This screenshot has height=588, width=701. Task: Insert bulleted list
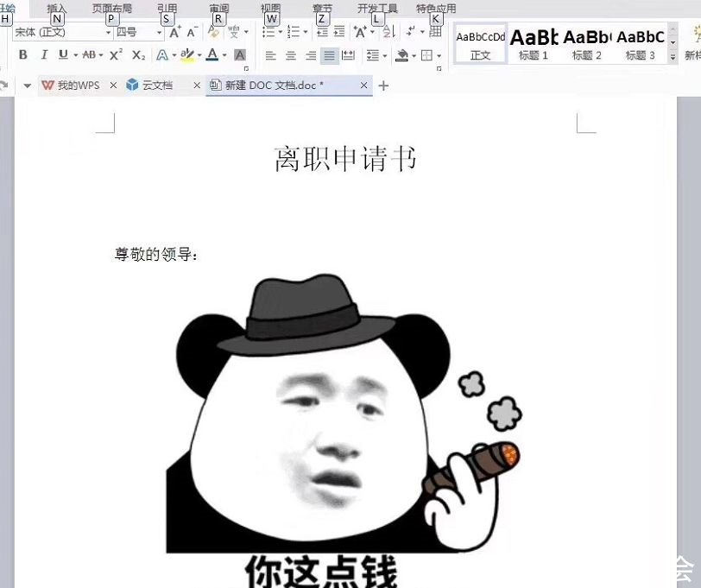click(268, 32)
